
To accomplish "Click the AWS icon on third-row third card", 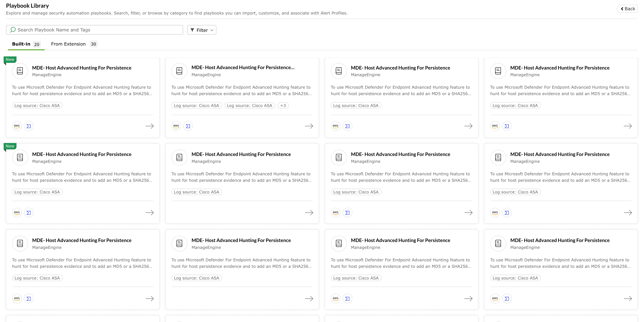I will click(335, 298).
